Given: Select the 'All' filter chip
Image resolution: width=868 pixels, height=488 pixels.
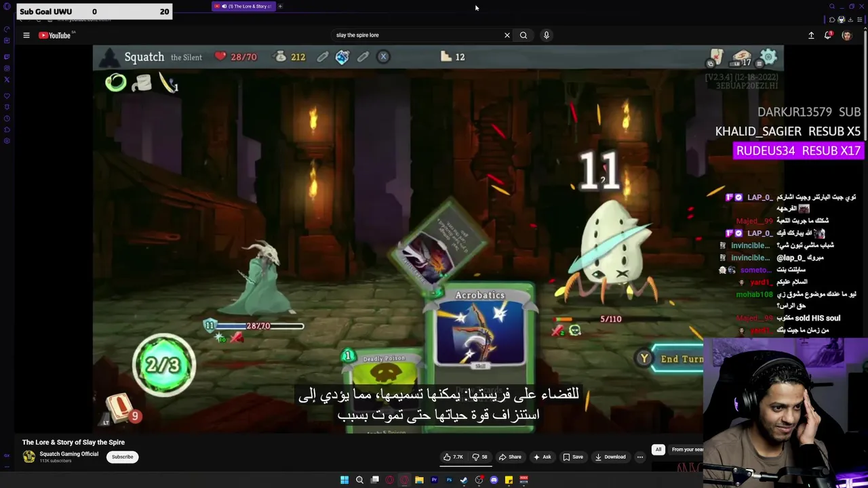Looking at the screenshot, I should click(658, 449).
